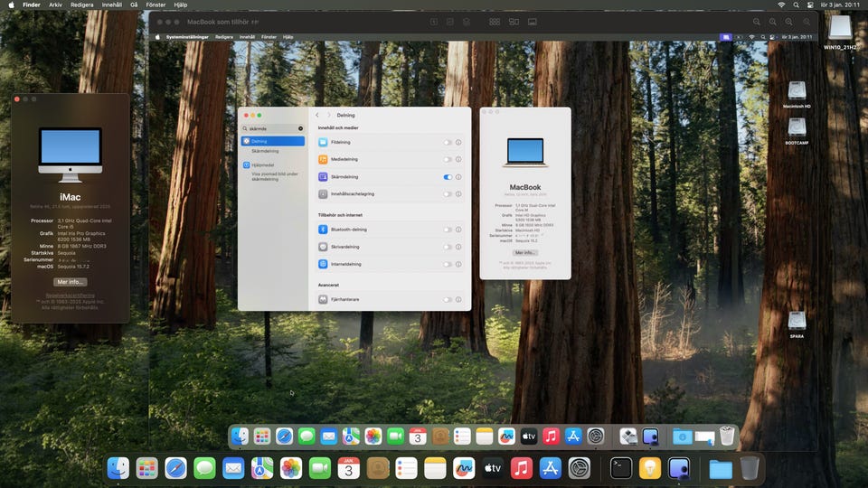Screen dimensions: 868x488
Task: Click the info icon next to Fildelning
Action: tap(458, 143)
